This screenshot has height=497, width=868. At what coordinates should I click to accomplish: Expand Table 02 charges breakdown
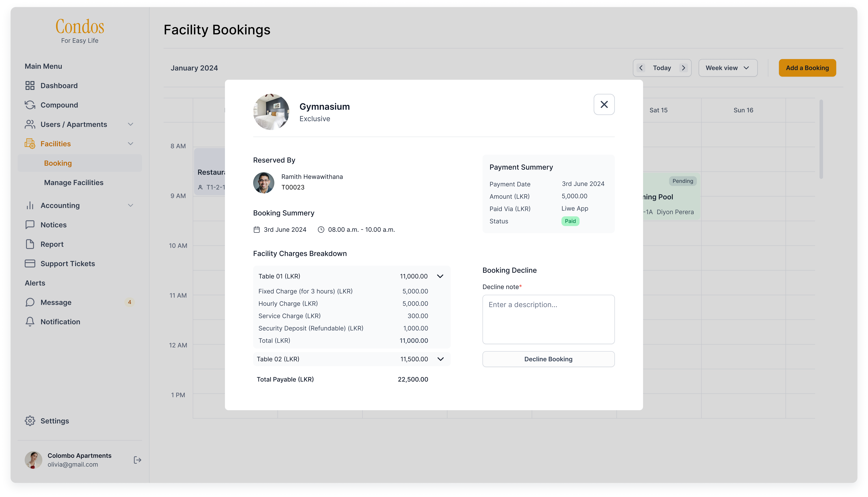click(x=440, y=359)
